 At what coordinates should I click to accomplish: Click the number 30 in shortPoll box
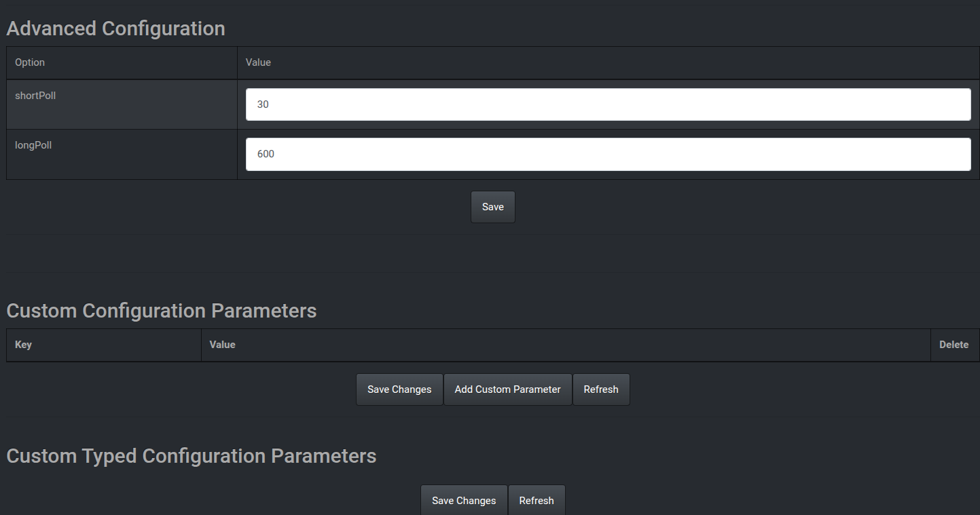pyautogui.click(x=263, y=104)
